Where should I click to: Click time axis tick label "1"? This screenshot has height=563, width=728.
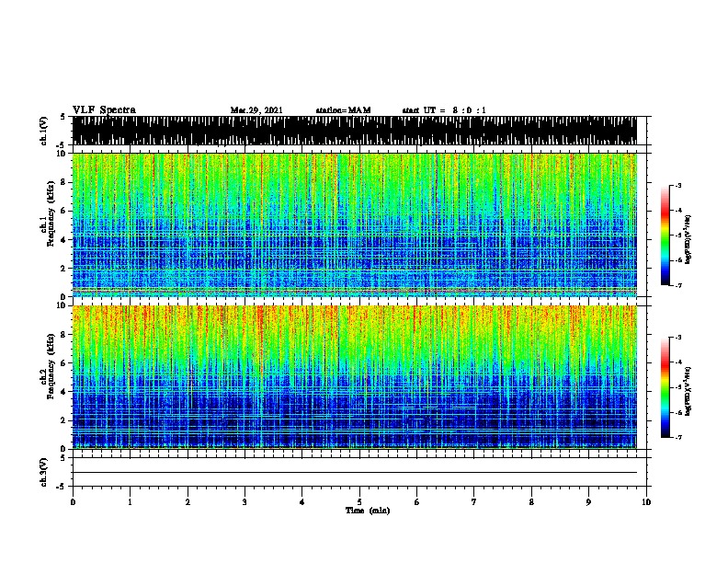130,502
